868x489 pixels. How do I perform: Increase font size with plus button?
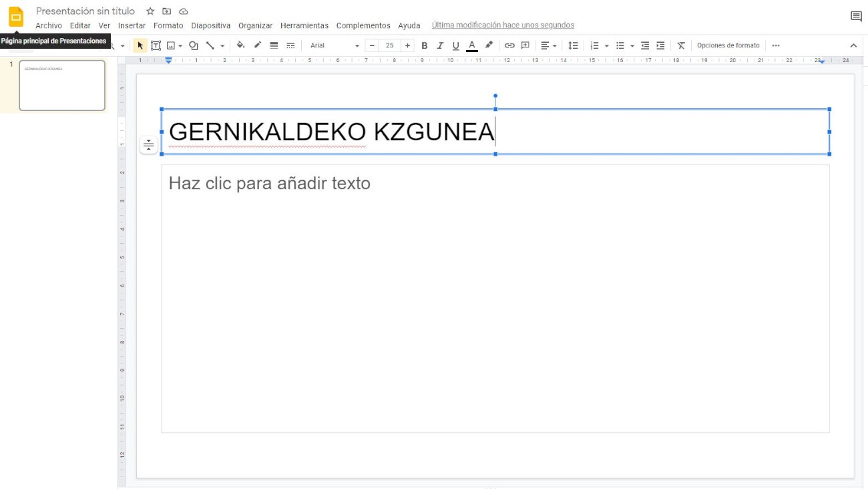click(x=407, y=45)
